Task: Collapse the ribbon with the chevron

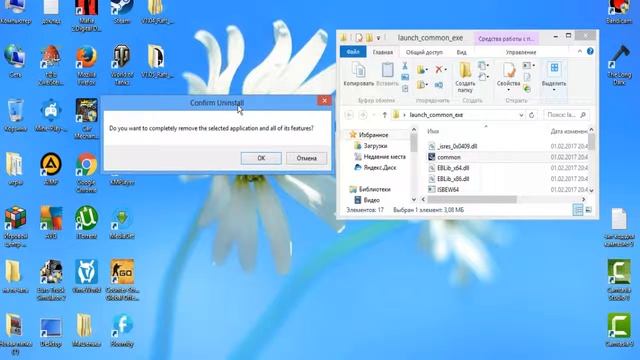Action: [x=580, y=51]
